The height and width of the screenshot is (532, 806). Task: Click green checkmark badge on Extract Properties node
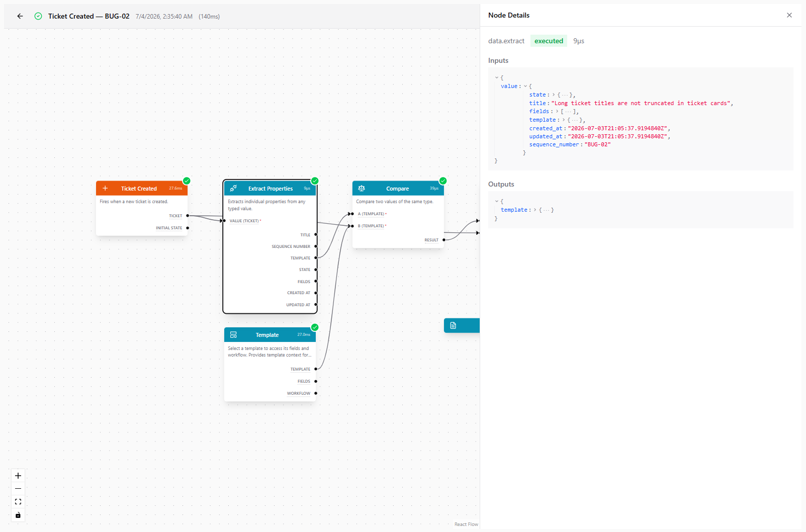coord(315,181)
